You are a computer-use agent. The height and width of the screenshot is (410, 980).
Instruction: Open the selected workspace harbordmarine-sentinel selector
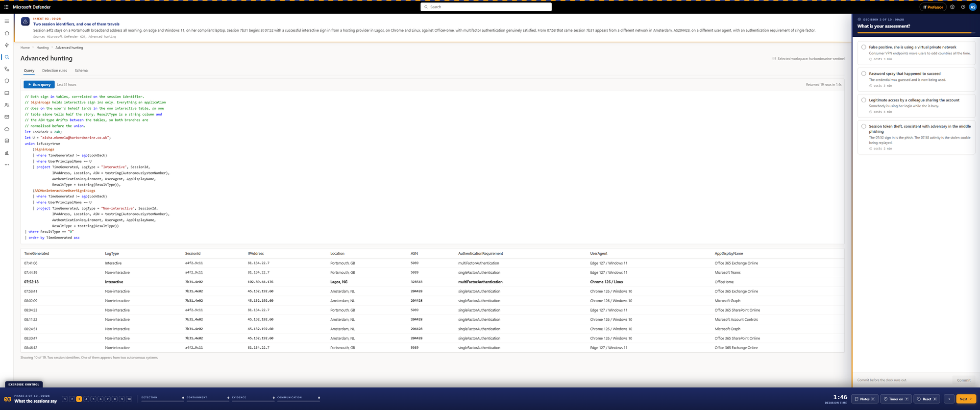pos(808,59)
